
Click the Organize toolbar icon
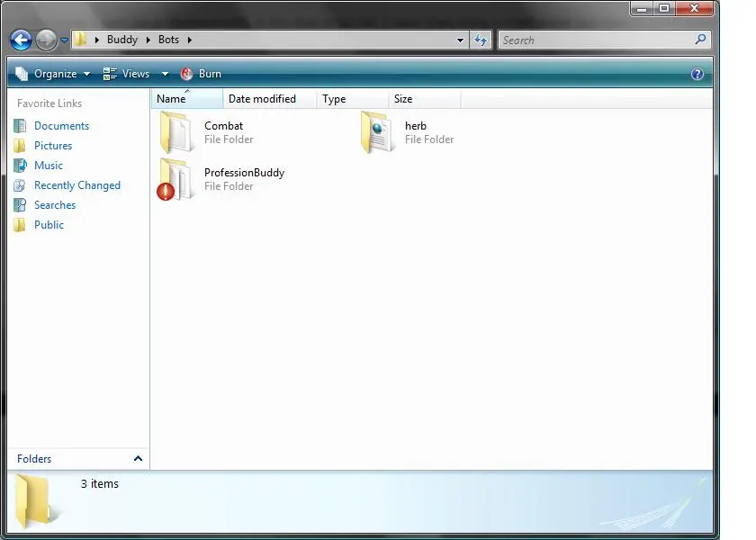[x=22, y=74]
